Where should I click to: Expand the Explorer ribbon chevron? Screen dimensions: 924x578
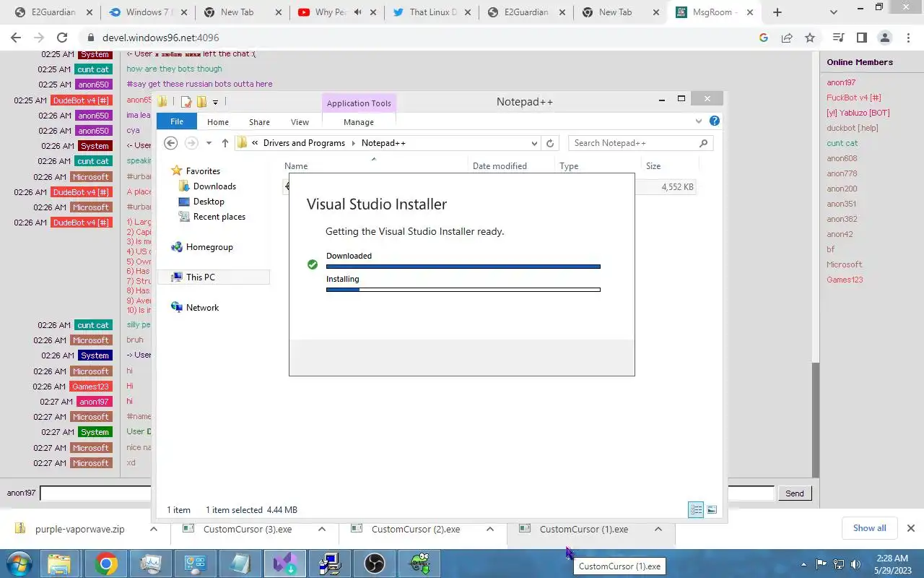[x=699, y=121]
